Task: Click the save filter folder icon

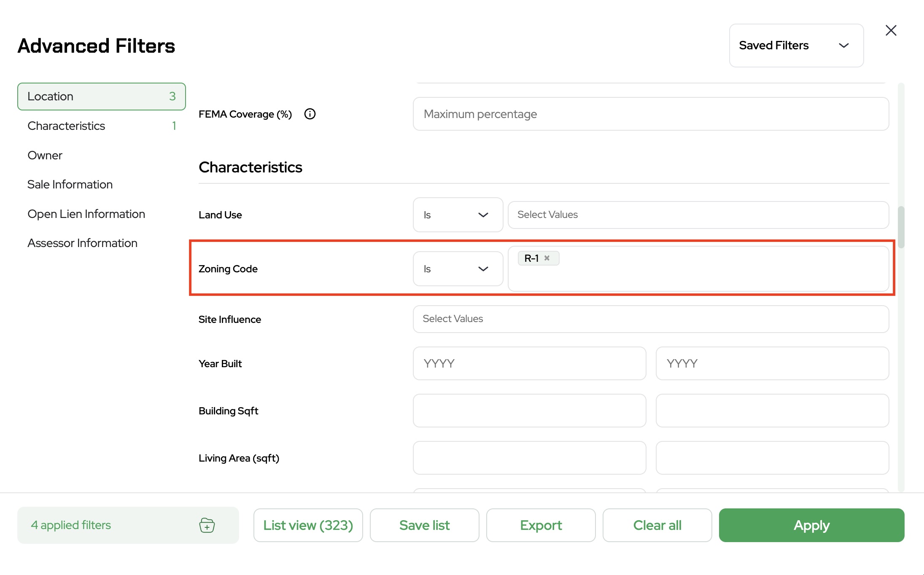Action: click(207, 525)
